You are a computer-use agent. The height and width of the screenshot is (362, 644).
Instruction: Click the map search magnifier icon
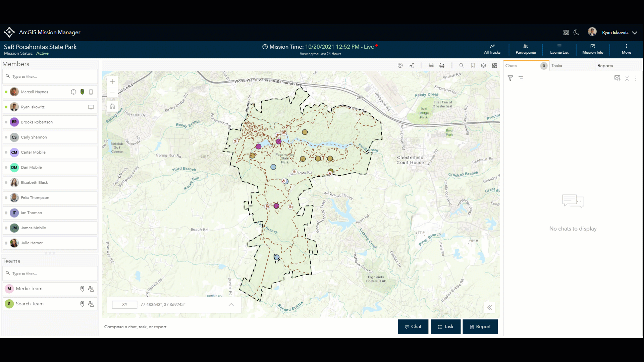(x=462, y=66)
